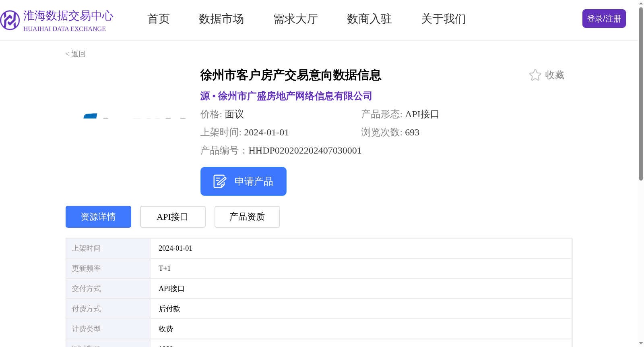The width and height of the screenshot is (644, 347).
Task: Click 浏览次数: 693 text
Action: (390, 132)
